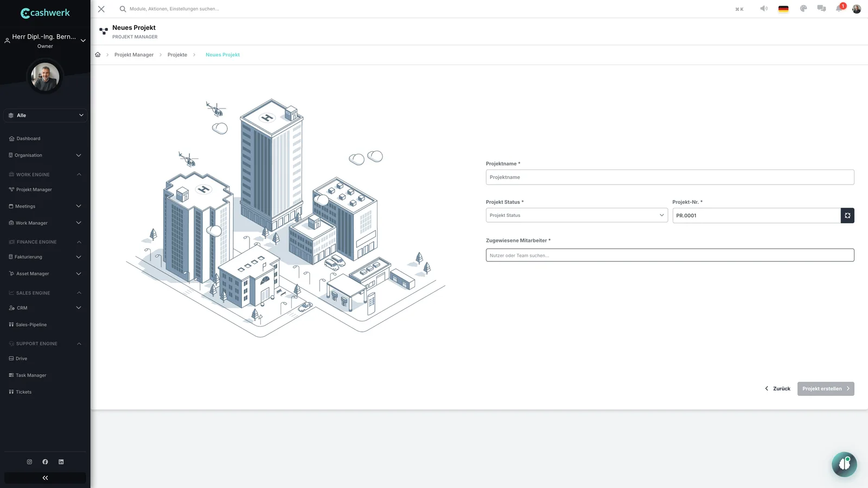Go to Projekte in the breadcrumb
The image size is (868, 488).
(177, 55)
